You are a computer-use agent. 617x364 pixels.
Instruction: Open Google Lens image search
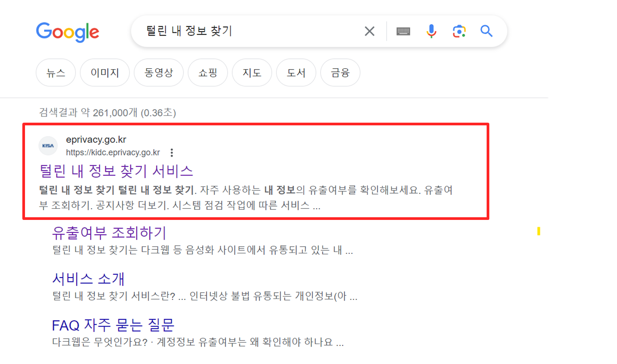click(459, 31)
